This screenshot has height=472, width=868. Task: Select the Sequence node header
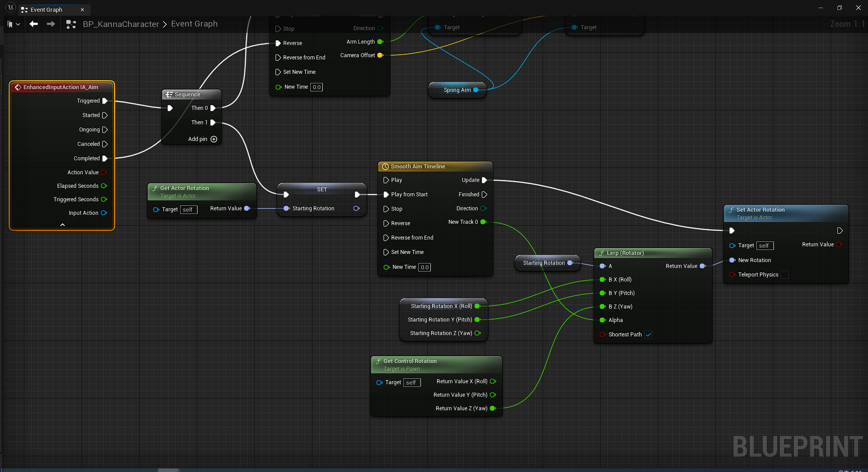pyautogui.click(x=191, y=95)
